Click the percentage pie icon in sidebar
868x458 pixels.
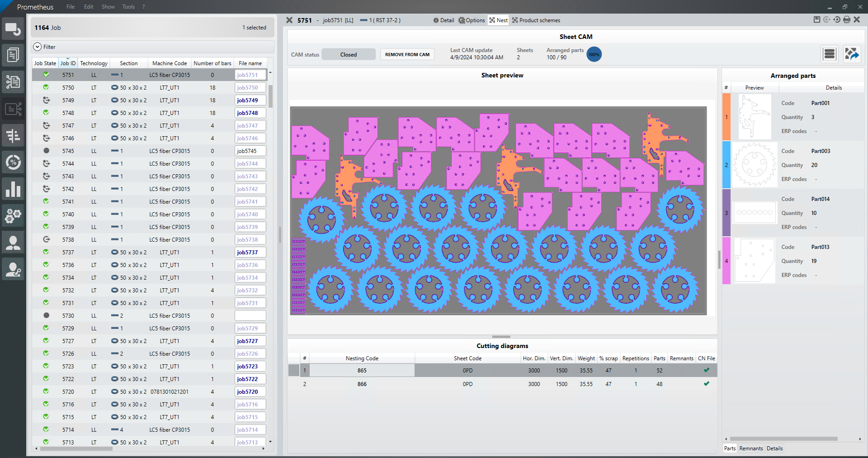13,162
